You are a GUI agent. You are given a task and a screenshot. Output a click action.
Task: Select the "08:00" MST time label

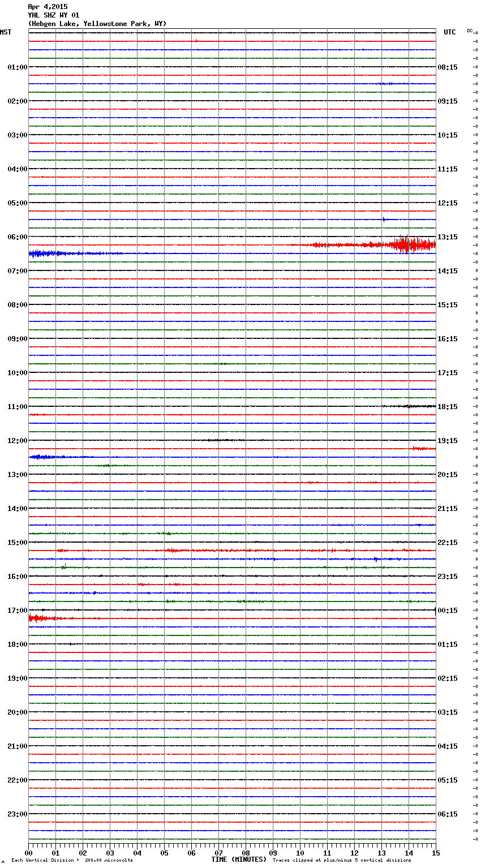click(18, 305)
